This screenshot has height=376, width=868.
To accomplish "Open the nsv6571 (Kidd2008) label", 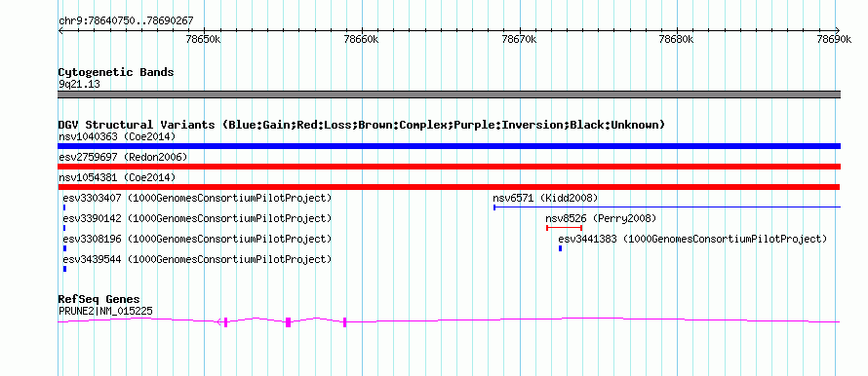I will (x=545, y=198).
